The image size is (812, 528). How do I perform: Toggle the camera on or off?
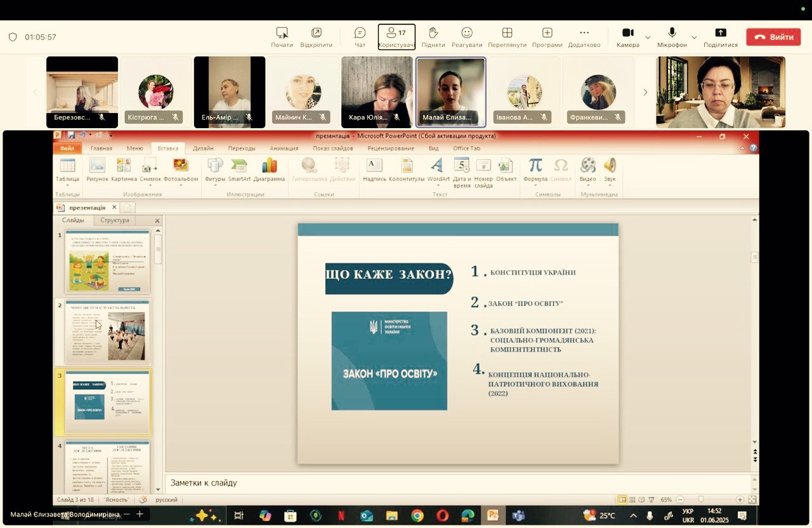tap(627, 37)
